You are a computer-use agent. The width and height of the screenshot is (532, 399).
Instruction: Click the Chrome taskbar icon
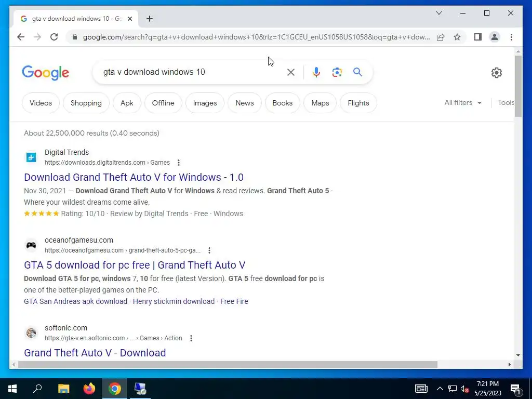115,389
